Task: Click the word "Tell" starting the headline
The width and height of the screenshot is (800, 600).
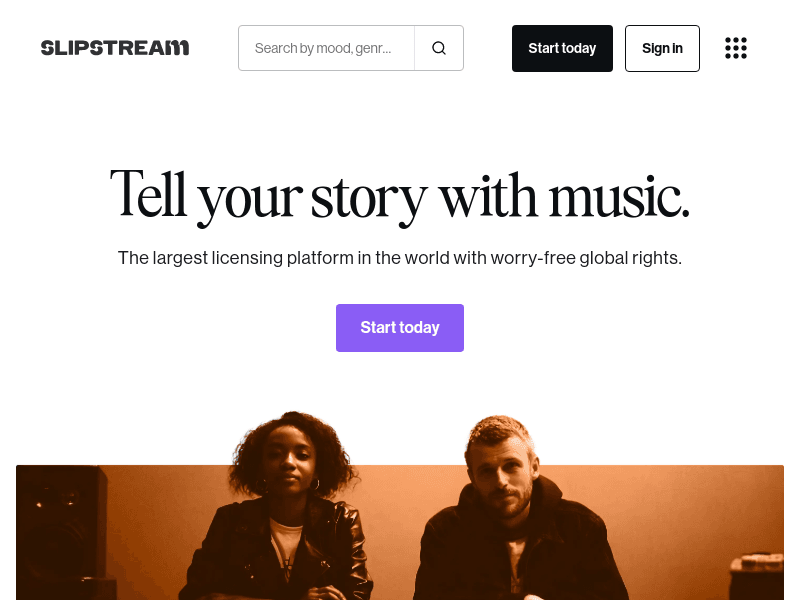Action: pos(148,193)
